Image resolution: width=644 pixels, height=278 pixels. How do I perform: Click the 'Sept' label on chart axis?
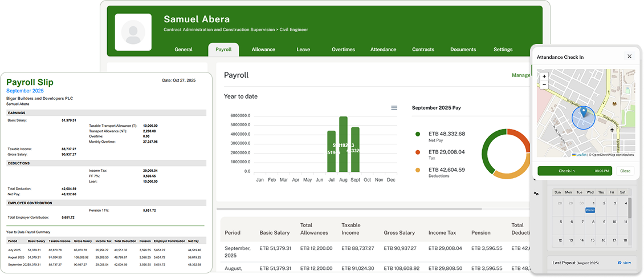click(355, 180)
